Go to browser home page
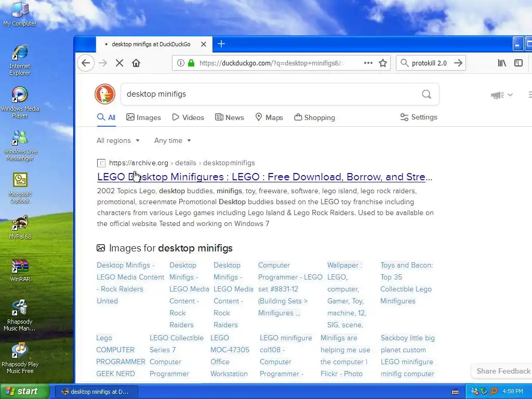Image resolution: width=532 pixels, height=399 pixels. 136,63
